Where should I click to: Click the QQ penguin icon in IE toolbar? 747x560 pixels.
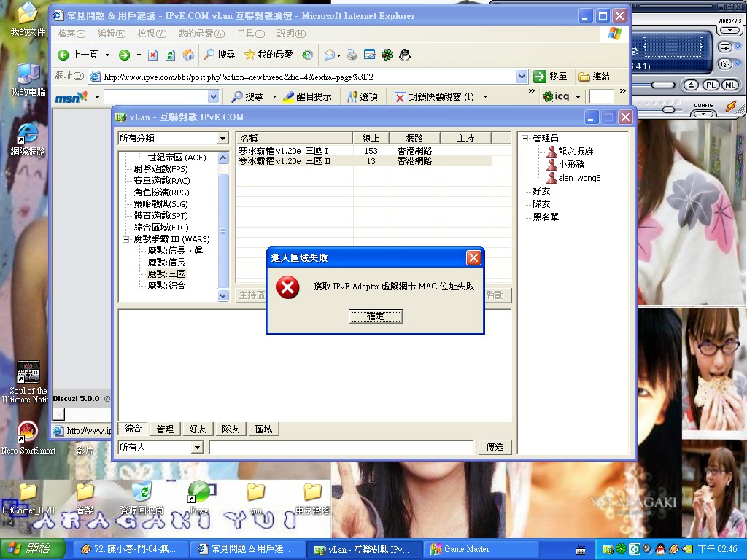point(405,55)
